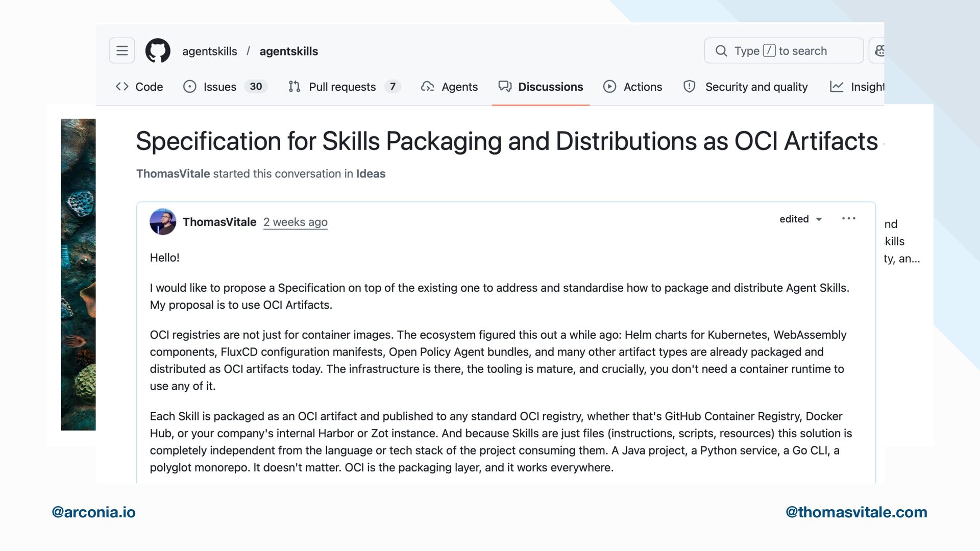Click ThomasVitale's profile avatar
Image resolution: width=980 pixels, height=551 pixels.
tap(162, 221)
